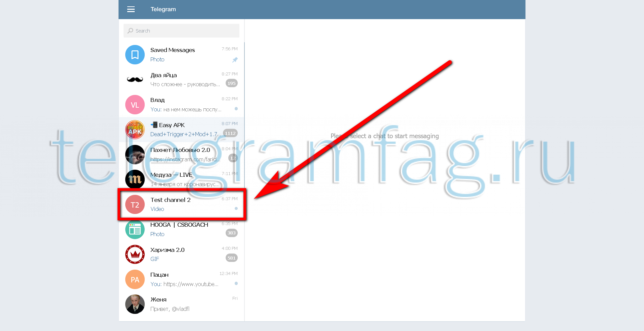Open Влад's VL avatar
The width and height of the screenshot is (644, 331).
click(x=135, y=105)
